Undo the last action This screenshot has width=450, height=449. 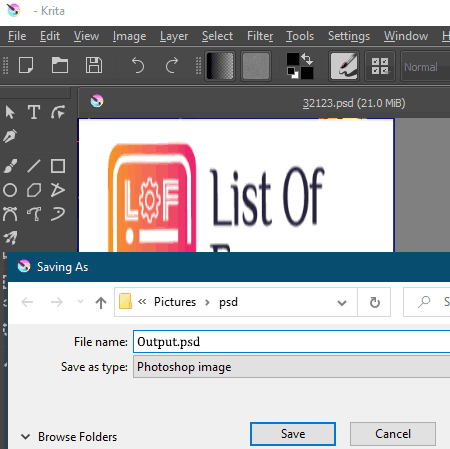point(138,65)
